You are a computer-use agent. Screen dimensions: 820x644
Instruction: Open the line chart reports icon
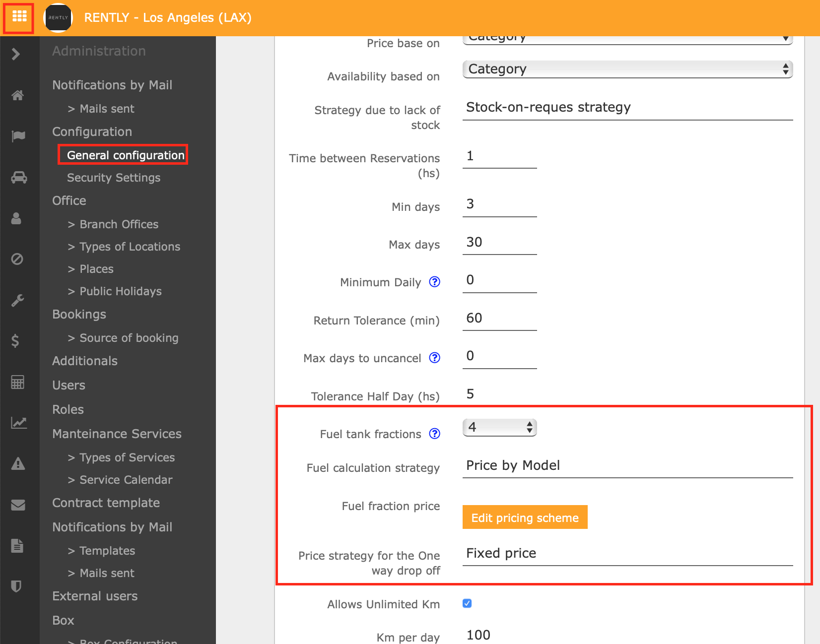tap(19, 423)
